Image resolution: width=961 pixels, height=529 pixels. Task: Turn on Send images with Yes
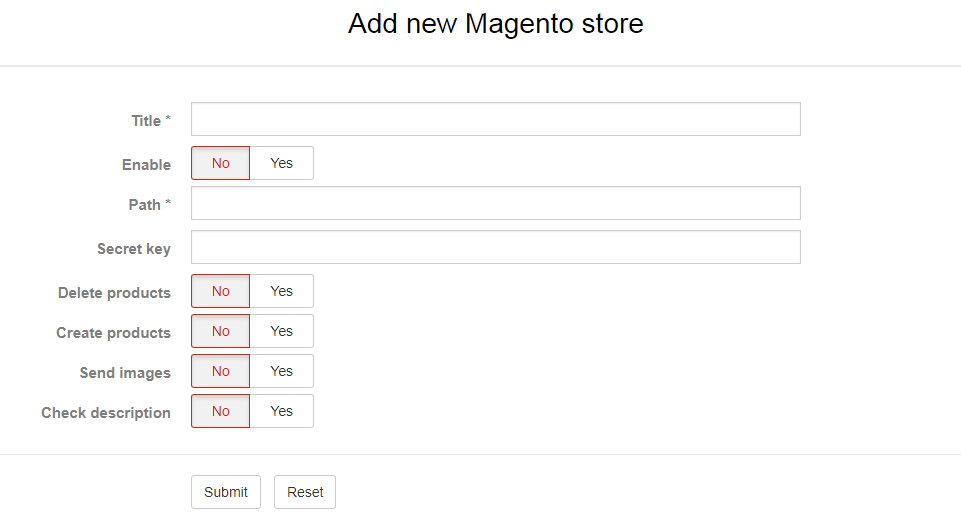click(x=282, y=371)
